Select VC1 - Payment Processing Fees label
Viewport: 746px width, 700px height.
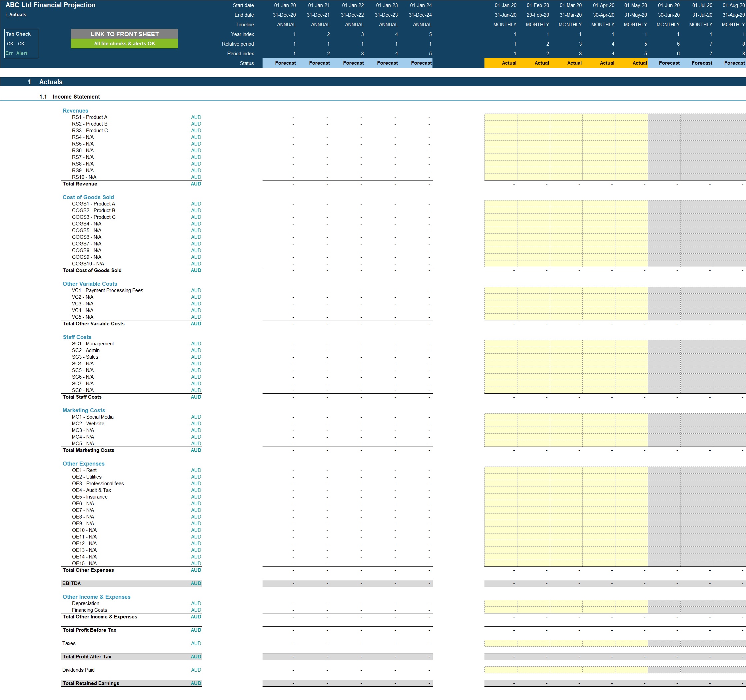[x=107, y=290]
